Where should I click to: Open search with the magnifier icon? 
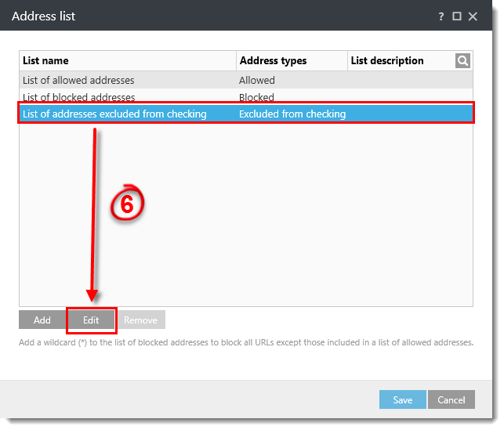point(463,61)
